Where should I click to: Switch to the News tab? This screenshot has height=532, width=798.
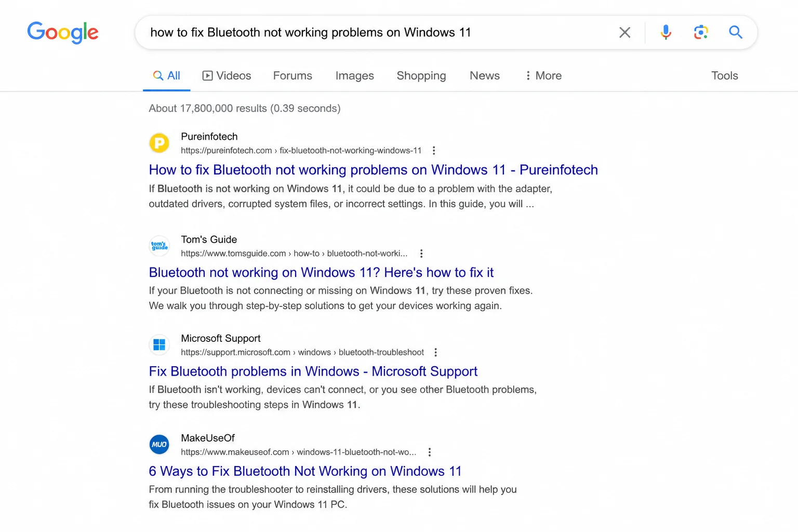(485, 76)
